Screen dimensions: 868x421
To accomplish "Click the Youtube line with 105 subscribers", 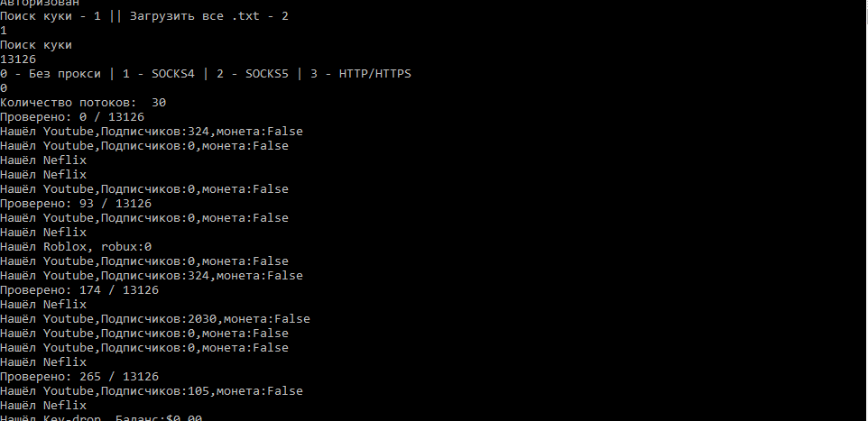I will (x=152, y=390).
